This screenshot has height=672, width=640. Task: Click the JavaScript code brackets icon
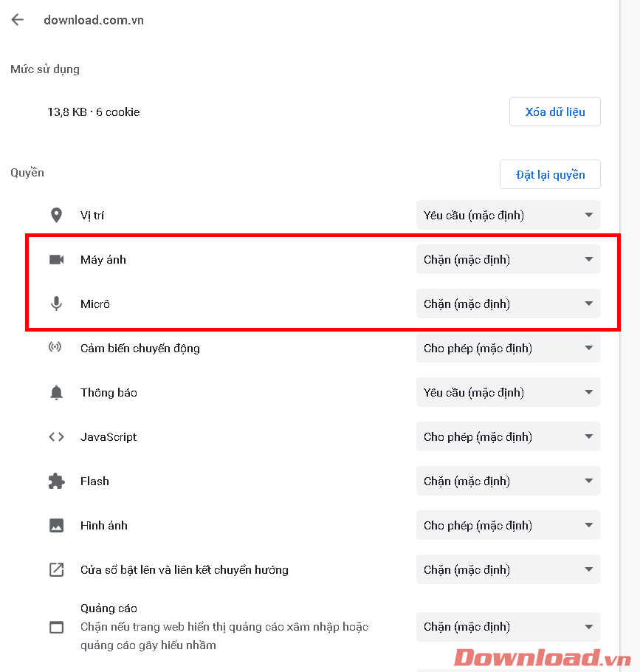click(56, 436)
